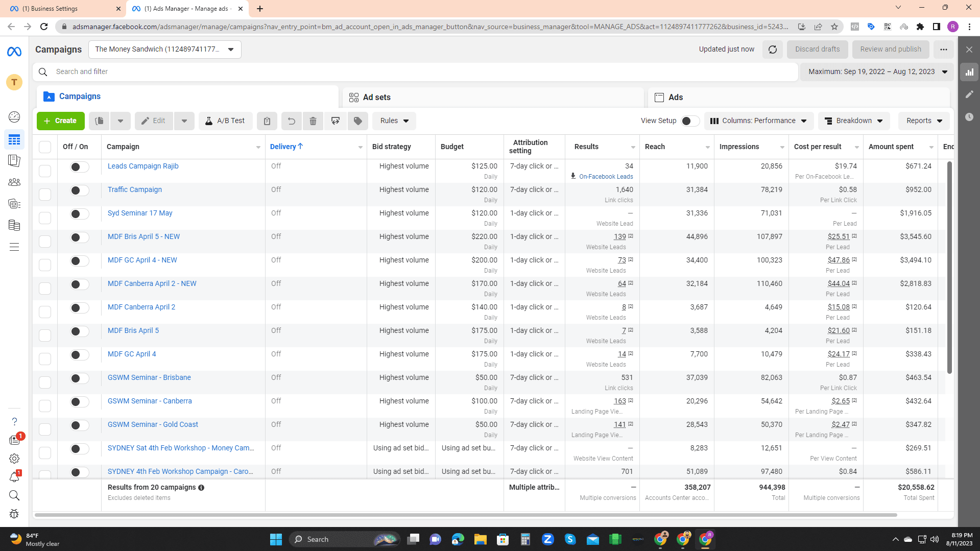Toggle GSWM Seminar - Gold Coast on
Viewport: 980px width, 551px height.
pyautogui.click(x=80, y=425)
